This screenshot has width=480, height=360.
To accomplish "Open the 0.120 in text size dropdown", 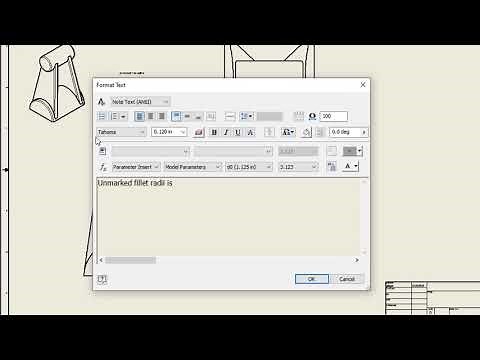I will pyautogui.click(x=169, y=132).
